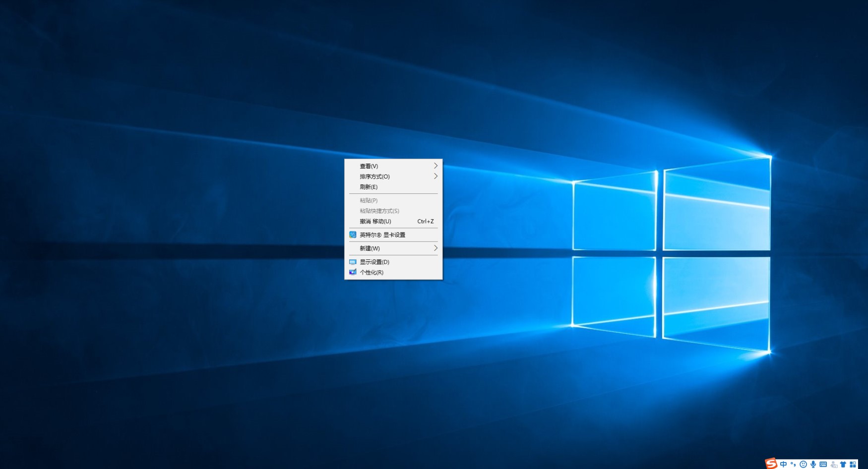Click the Sogou S logo on input bar
This screenshot has height=469, width=868.
pyautogui.click(x=771, y=464)
